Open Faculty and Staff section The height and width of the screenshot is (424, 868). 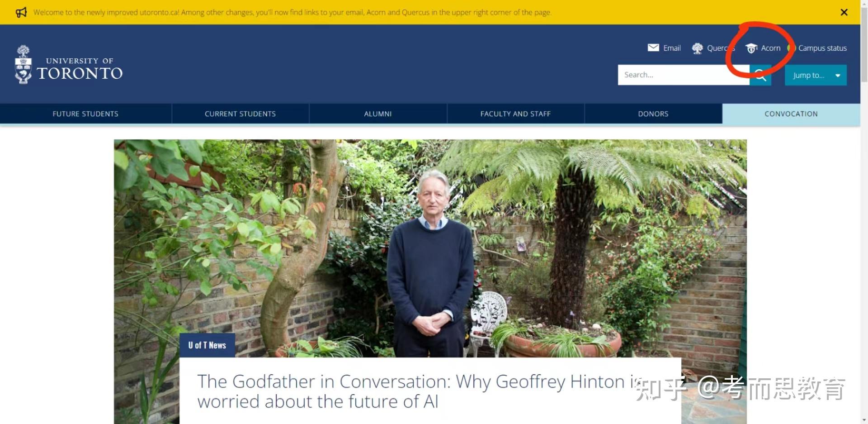click(515, 114)
